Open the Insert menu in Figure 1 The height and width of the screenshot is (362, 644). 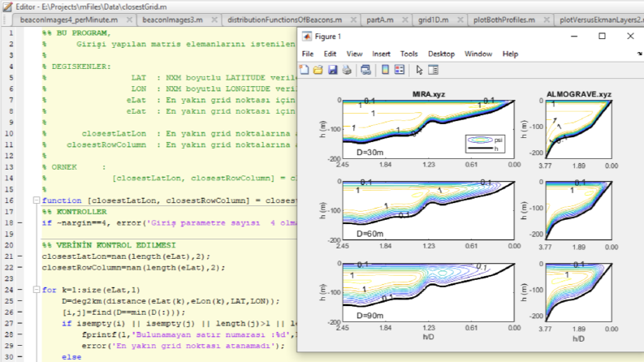pos(381,54)
